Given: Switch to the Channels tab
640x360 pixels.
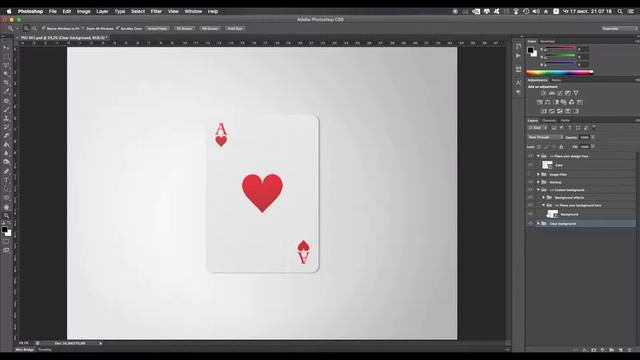Looking at the screenshot, I should [549, 120].
